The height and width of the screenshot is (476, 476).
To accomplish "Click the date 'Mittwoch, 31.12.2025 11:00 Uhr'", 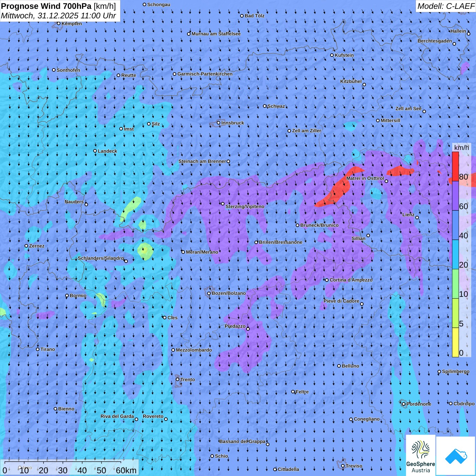I will coord(58,16).
